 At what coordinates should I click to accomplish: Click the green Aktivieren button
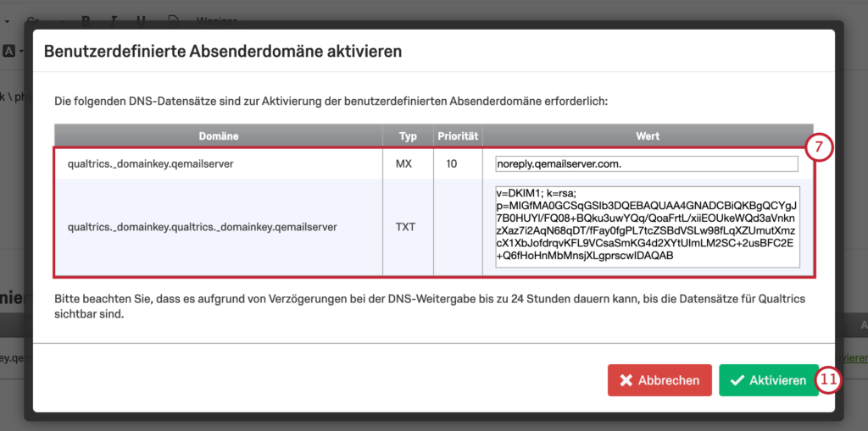(768, 380)
